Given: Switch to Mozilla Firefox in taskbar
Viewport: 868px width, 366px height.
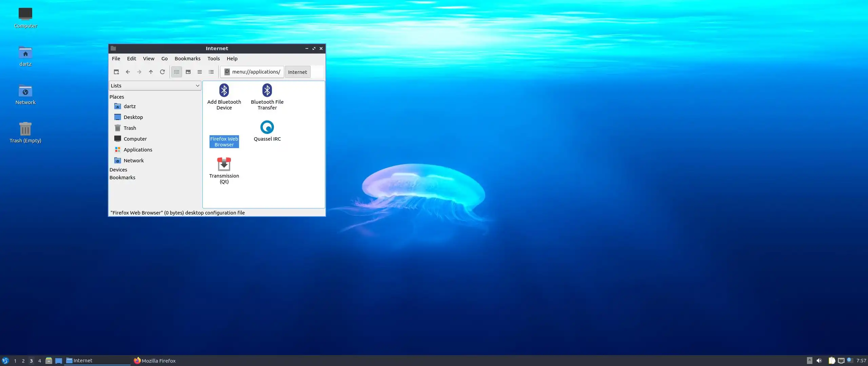Looking at the screenshot, I should [x=155, y=361].
